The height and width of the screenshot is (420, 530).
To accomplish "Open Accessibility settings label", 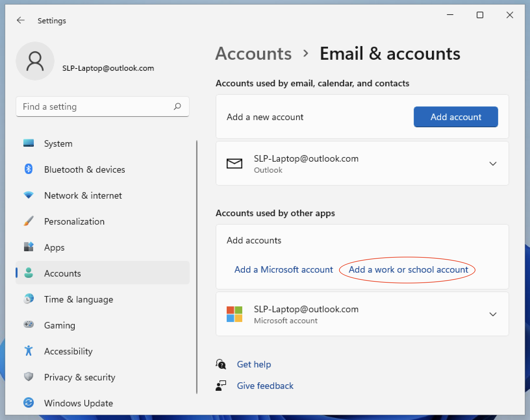I will [68, 352].
